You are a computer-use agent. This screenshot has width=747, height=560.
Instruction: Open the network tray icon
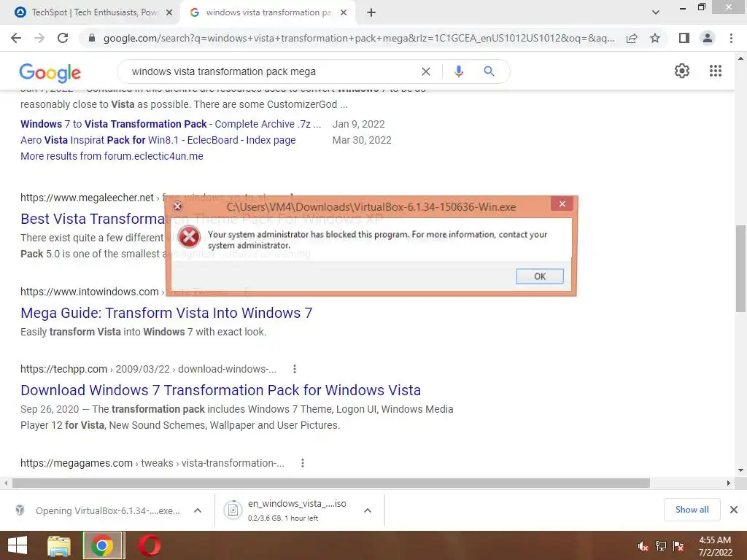(661, 546)
